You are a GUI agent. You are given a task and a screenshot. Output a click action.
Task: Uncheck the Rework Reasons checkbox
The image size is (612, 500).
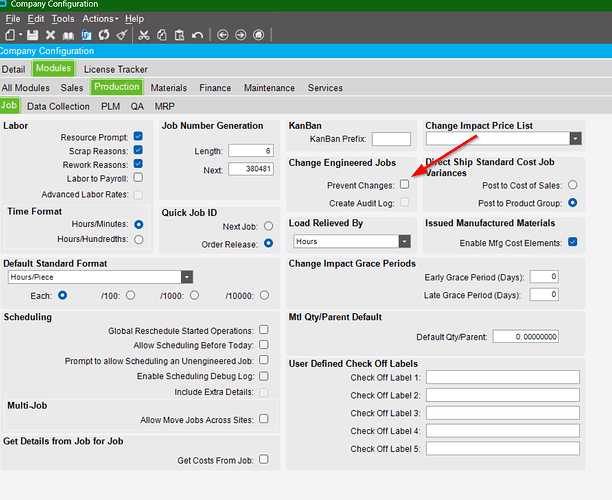pos(138,164)
